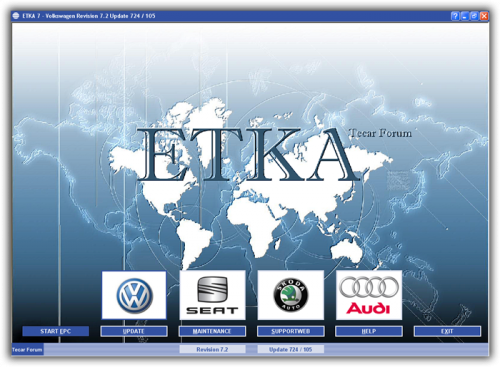This screenshot has height=367, width=500.
Task: Launch the catalog with START EPC
Action: pyautogui.click(x=56, y=331)
